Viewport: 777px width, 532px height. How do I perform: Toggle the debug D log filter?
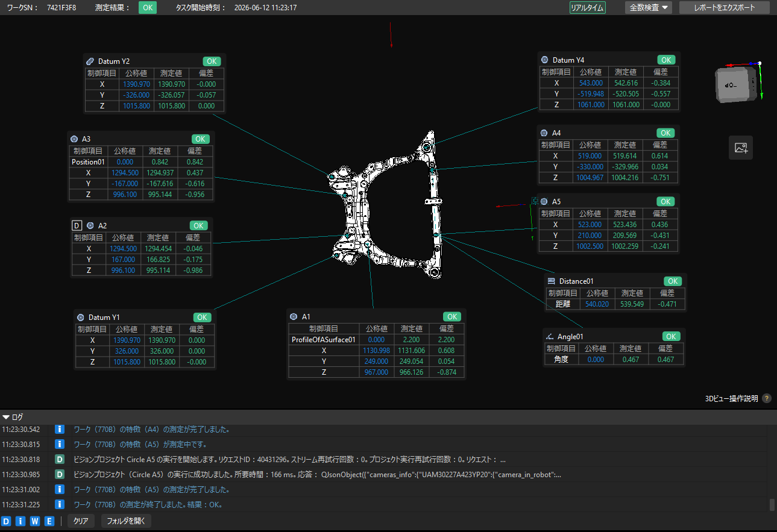(x=7, y=521)
